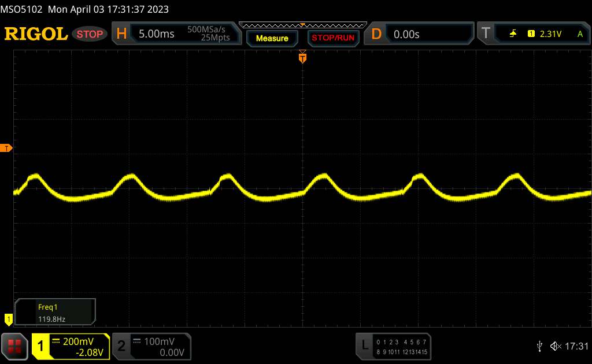Click the digital channels 0-7 row

(x=401, y=342)
